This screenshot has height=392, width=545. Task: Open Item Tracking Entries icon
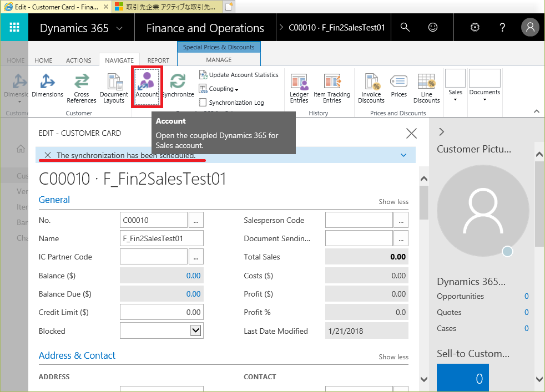click(x=332, y=88)
